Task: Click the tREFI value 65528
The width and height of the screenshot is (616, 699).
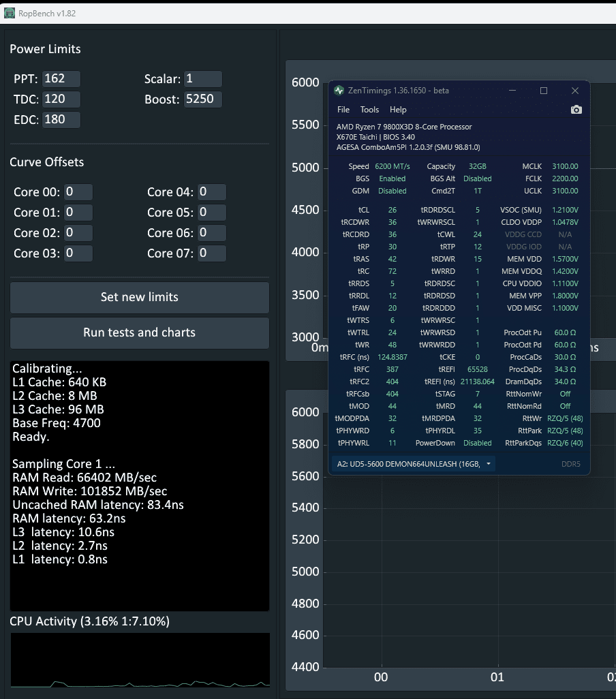Action: (x=478, y=369)
